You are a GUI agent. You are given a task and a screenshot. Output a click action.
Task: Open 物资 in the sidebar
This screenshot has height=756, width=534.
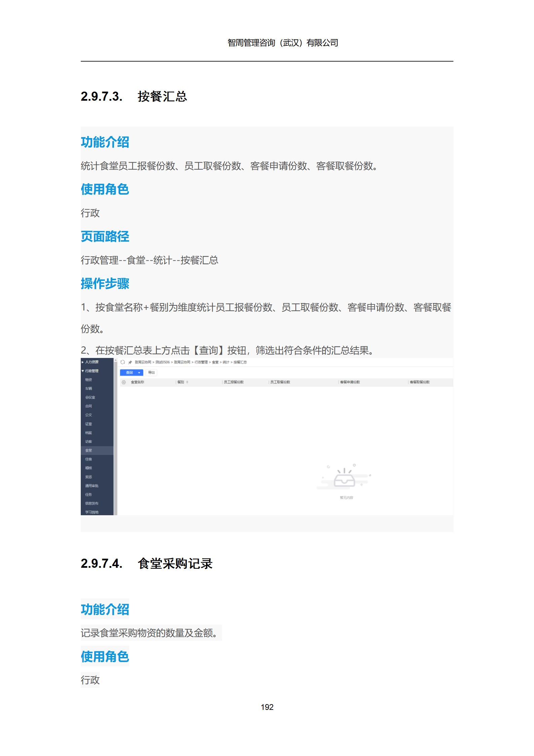(x=88, y=380)
